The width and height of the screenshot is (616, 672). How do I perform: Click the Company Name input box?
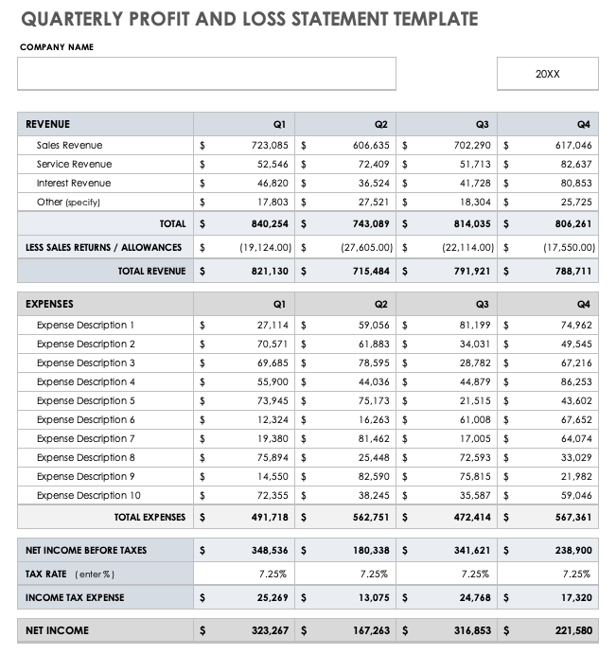(206, 74)
